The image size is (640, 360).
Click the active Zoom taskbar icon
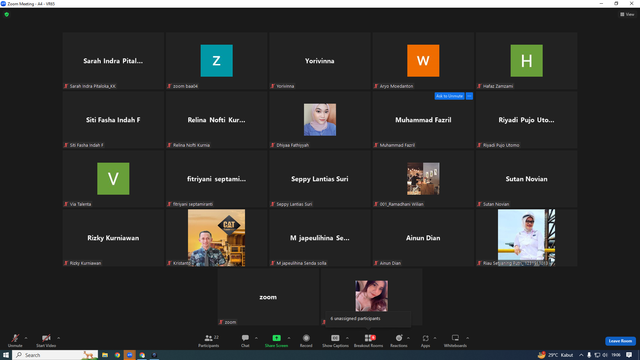(x=129, y=355)
